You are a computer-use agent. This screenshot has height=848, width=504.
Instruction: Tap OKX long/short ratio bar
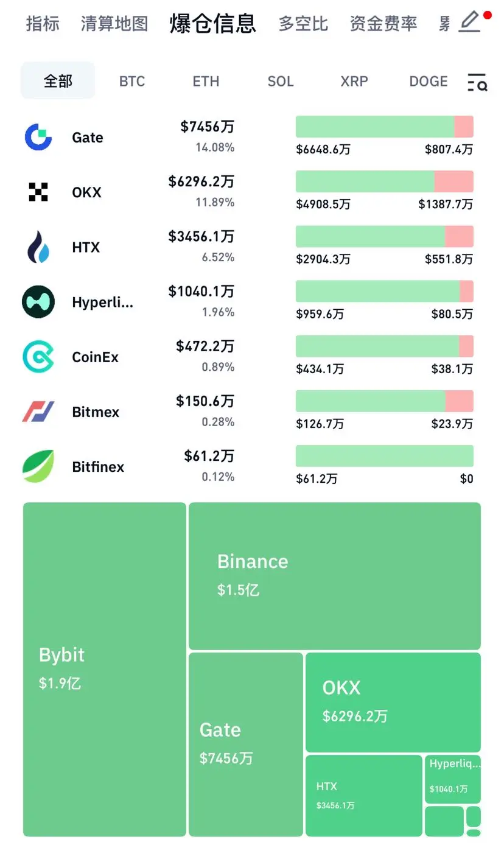pos(385,181)
